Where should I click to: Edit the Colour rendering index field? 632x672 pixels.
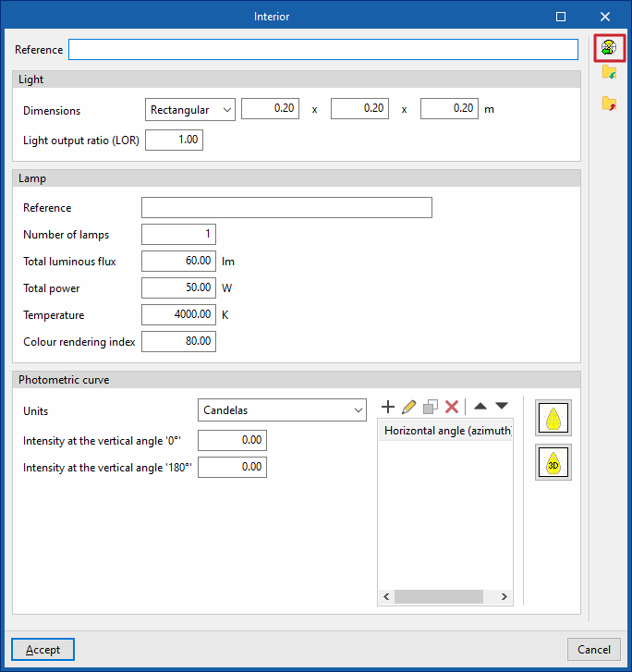(178, 341)
